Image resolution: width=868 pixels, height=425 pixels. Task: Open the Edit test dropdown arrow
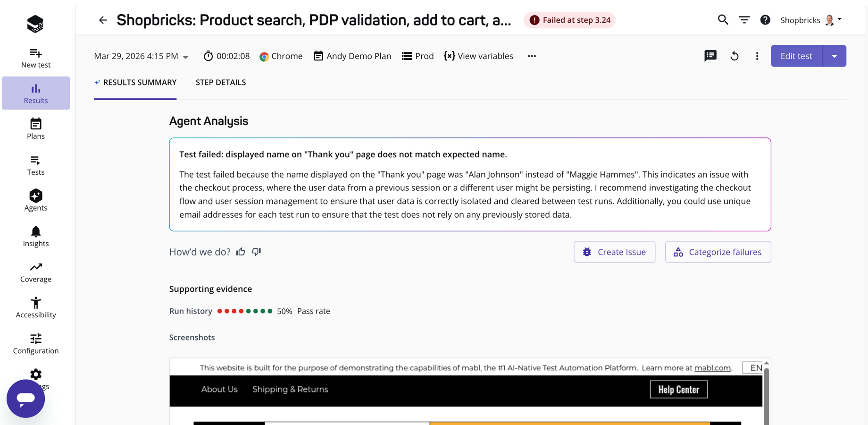tap(835, 56)
